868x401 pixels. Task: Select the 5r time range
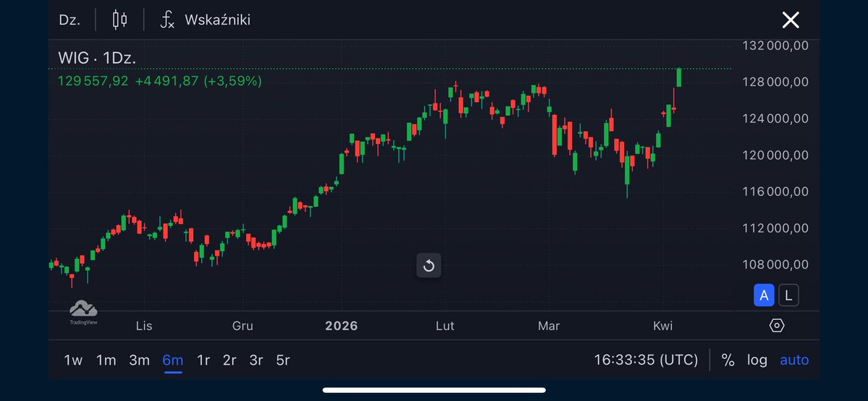click(x=283, y=360)
